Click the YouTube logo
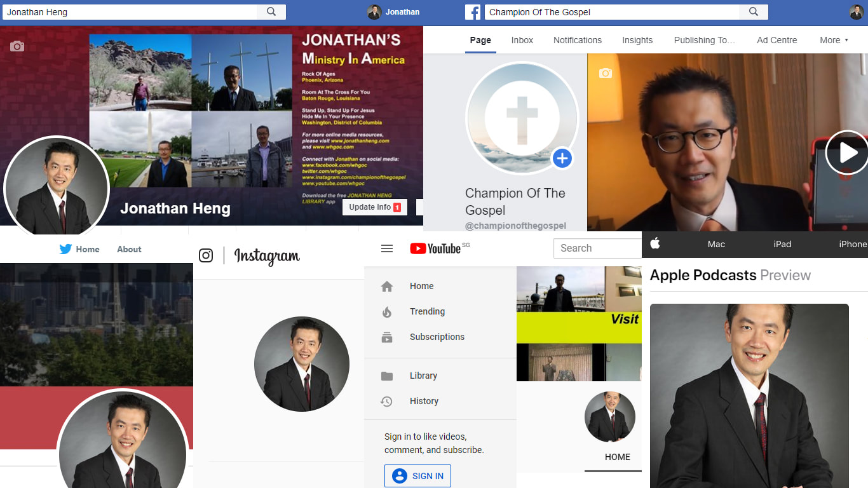868x488 pixels. coord(436,248)
